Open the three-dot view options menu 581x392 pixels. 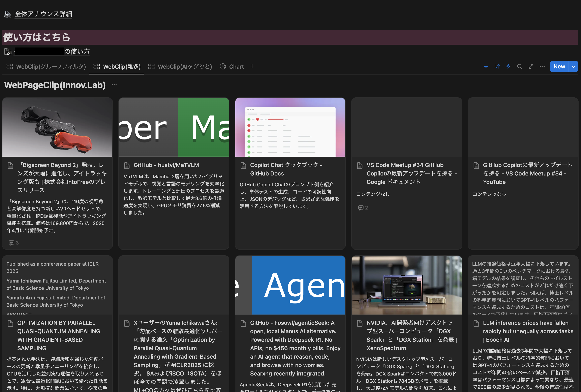tap(542, 66)
